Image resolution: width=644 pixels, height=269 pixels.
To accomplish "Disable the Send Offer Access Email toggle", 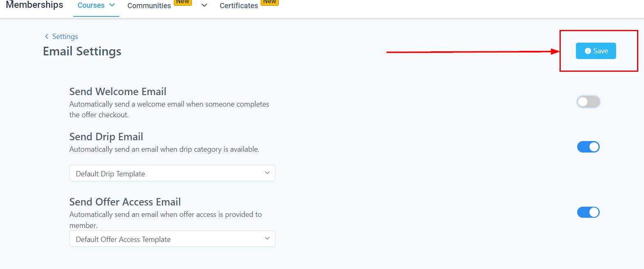I will [588, 212].
